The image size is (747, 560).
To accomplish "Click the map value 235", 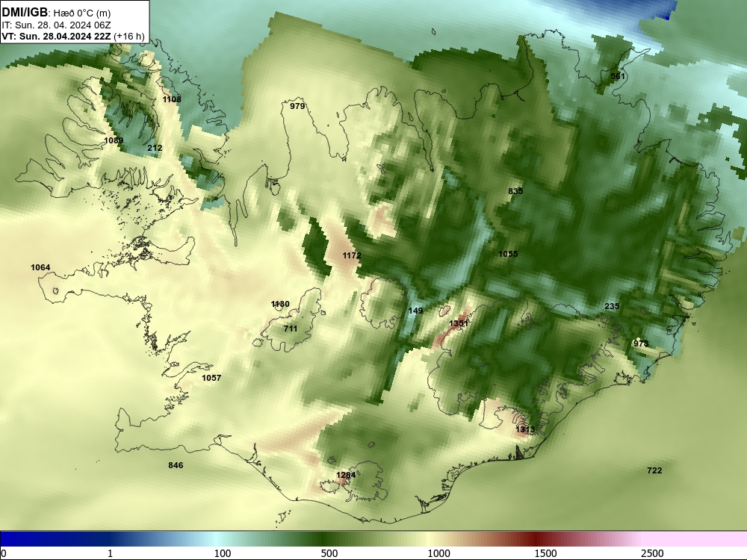I will coord(613,306).
